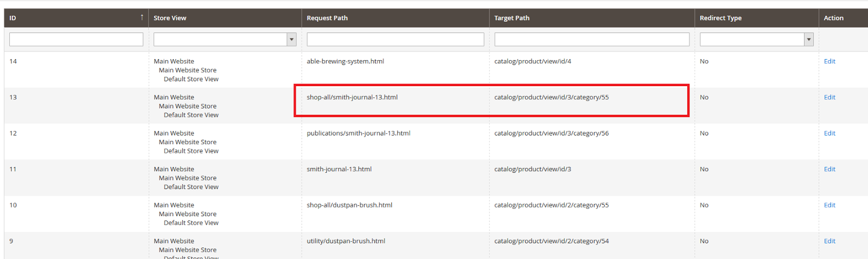Image resolution: width=868 pixels, height=259 pixels.
Task: Click ID cell 9
Action: pos(11,241)
